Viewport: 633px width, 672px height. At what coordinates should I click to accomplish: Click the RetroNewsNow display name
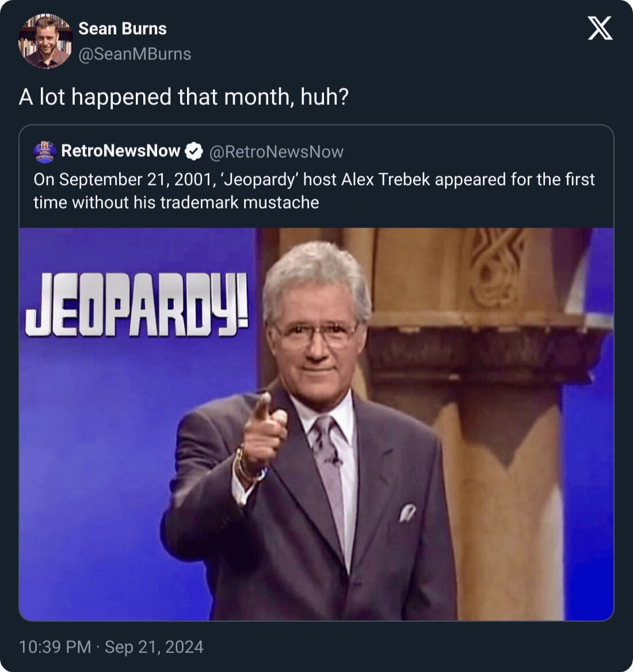tap(120, 151)
